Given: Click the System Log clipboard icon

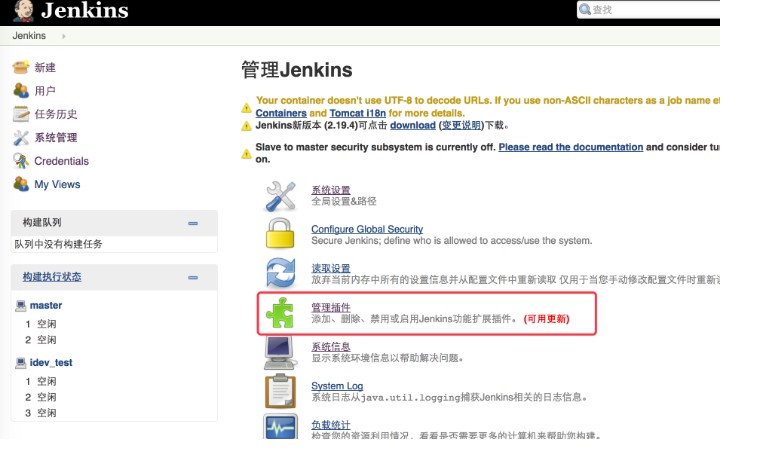Looking at the screenshot, I should coord(280,391).
